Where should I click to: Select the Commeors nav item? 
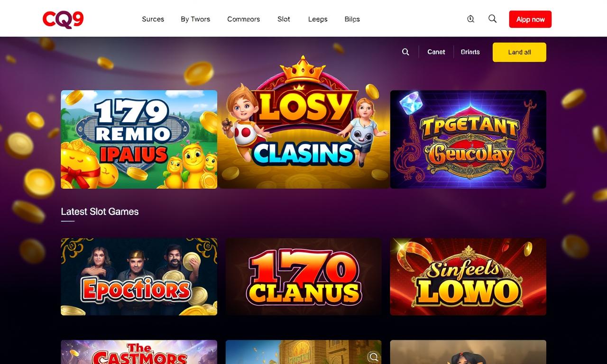point(243,19)
